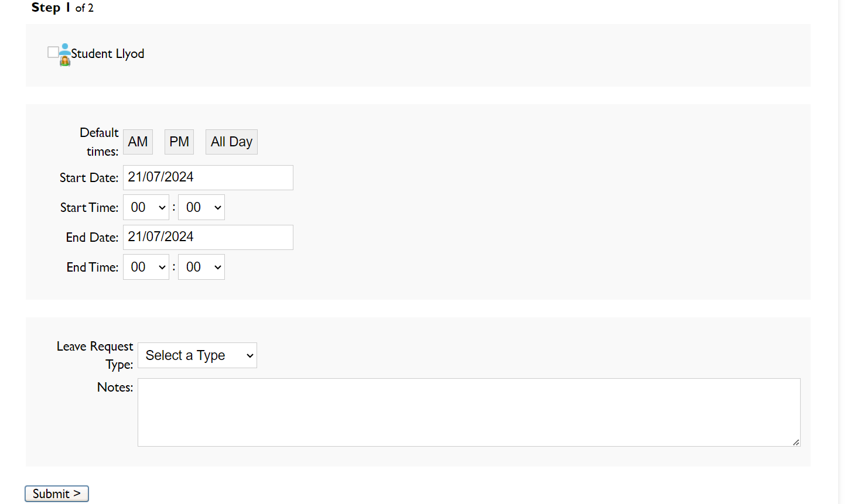The image size is (851, 504).
Task: Apply the All Day default time
Action: (x=231, y=142)
